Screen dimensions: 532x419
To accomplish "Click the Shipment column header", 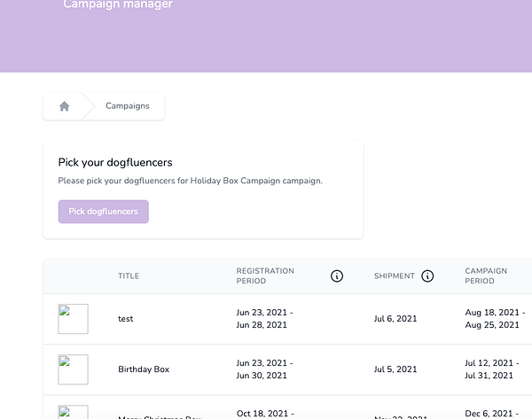I will (395, 276).
